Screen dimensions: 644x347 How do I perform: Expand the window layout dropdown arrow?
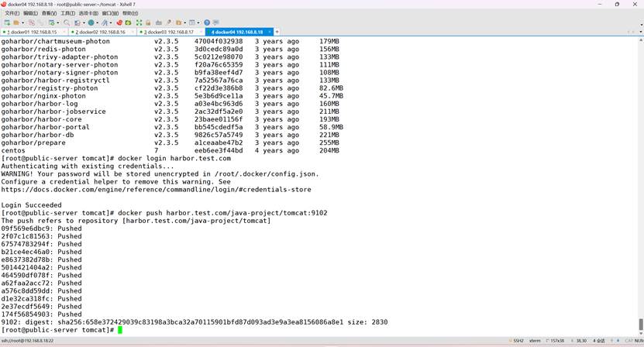pyautogui.click(x=198, y=22)
